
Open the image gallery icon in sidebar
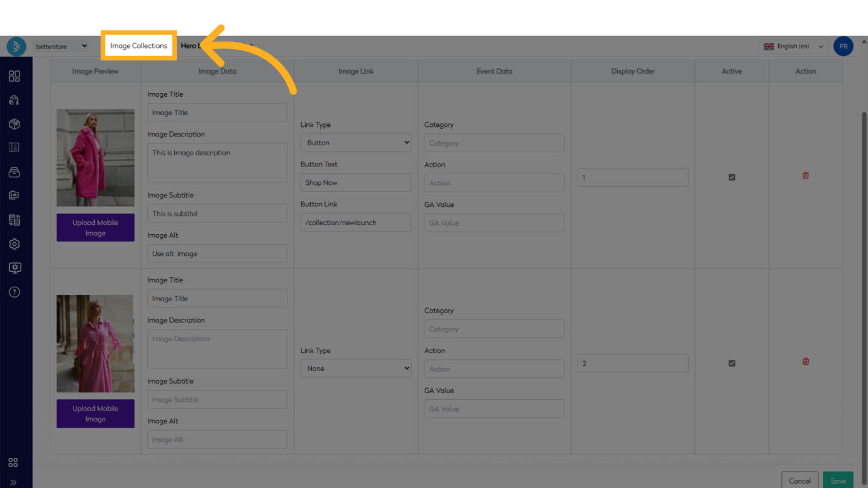[14, 196]
